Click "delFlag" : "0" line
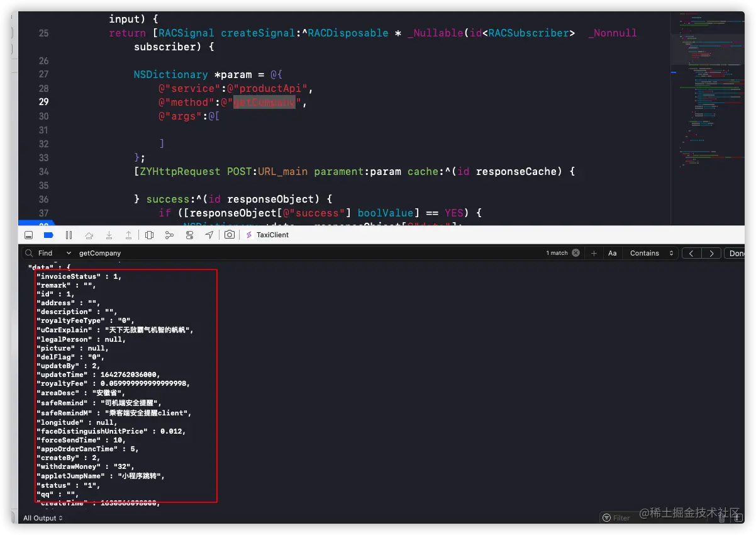Viewport: 756px width, 535px height. pyautogui.click(x=70, y=357)
